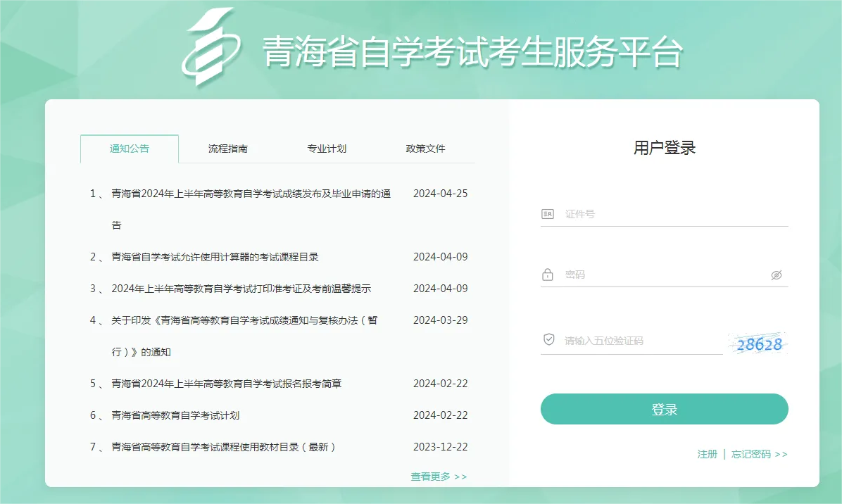Switch to the 流程指南 tab
842x504 pixels.
pos(228,149)
